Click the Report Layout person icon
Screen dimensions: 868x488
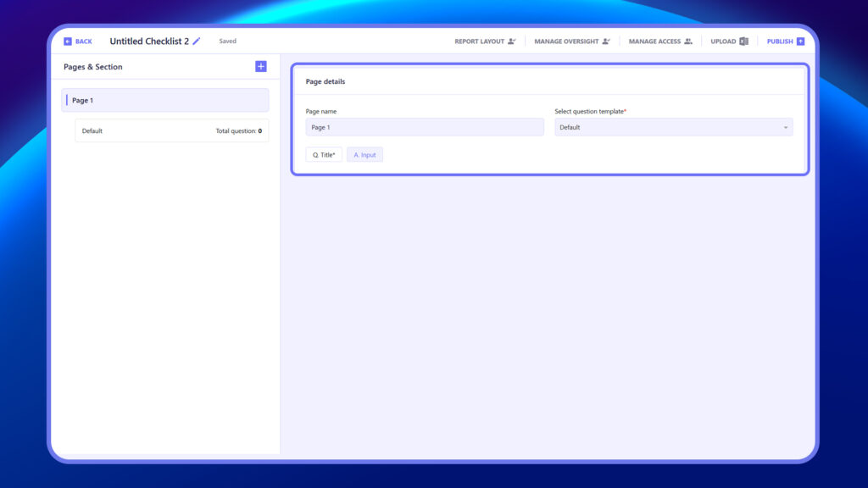pos(511,42)
